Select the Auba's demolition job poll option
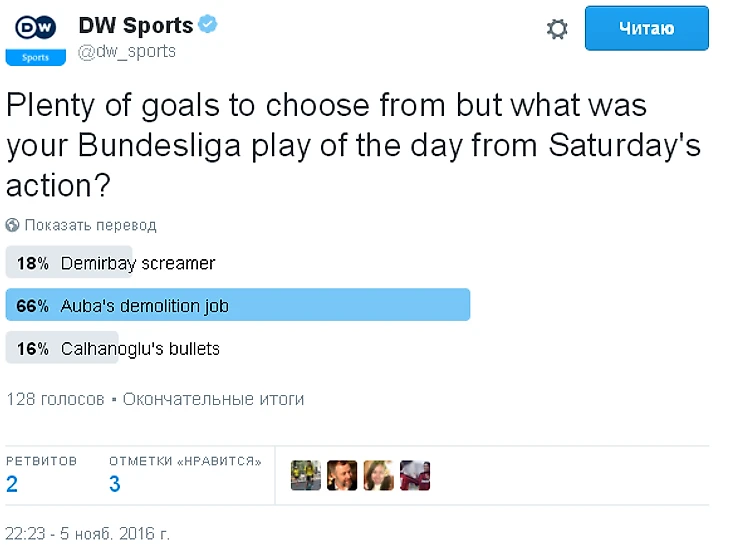 point(144,305)
